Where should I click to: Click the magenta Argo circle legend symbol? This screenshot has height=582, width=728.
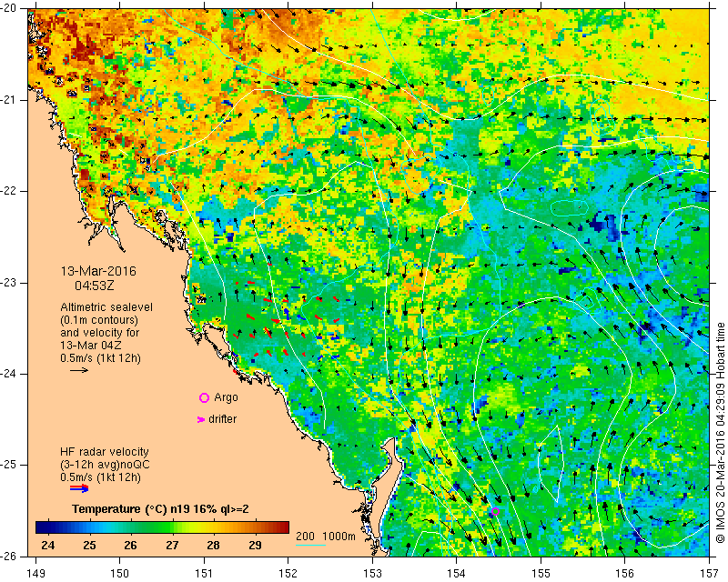[x=204, y=397]
